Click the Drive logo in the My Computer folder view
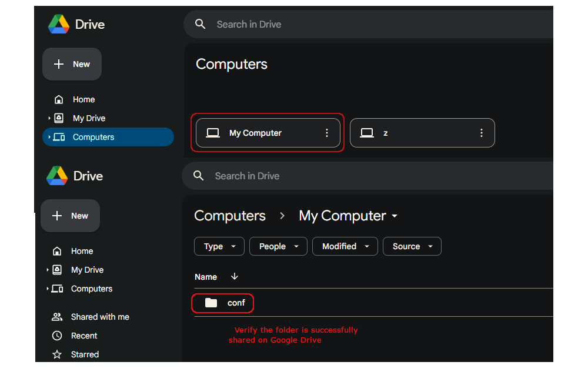 pos(57,176)
